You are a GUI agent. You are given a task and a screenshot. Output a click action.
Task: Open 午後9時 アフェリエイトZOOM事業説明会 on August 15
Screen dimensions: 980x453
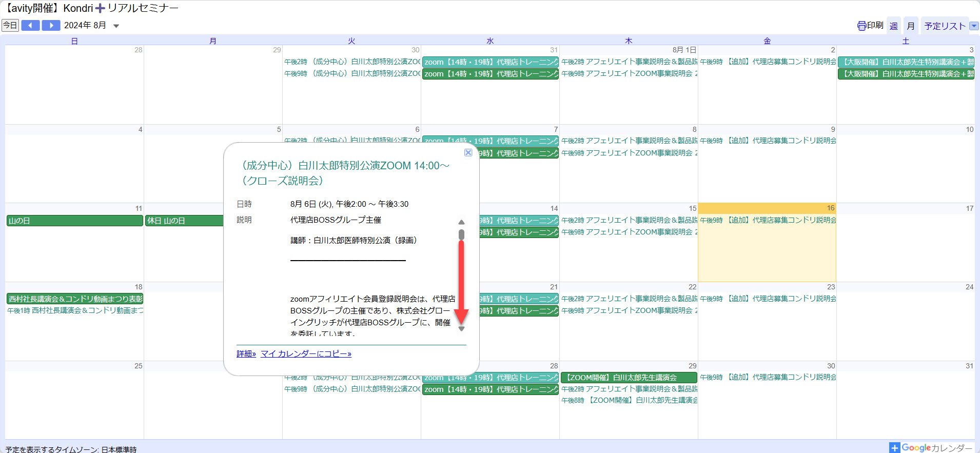coord(629,232)
